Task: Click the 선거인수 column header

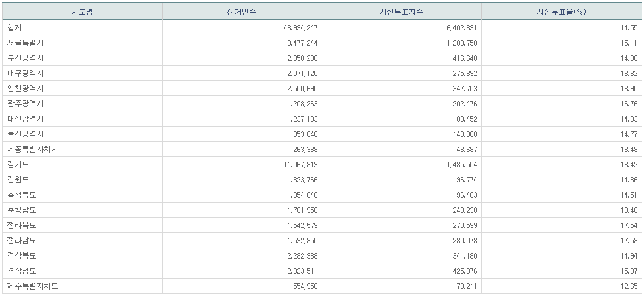Action: (242, 12)
